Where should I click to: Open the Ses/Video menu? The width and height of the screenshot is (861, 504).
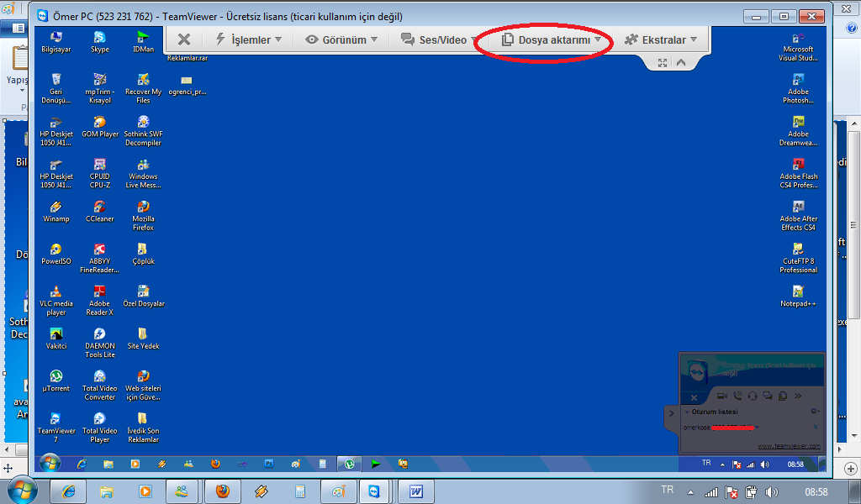coord(438,39)
